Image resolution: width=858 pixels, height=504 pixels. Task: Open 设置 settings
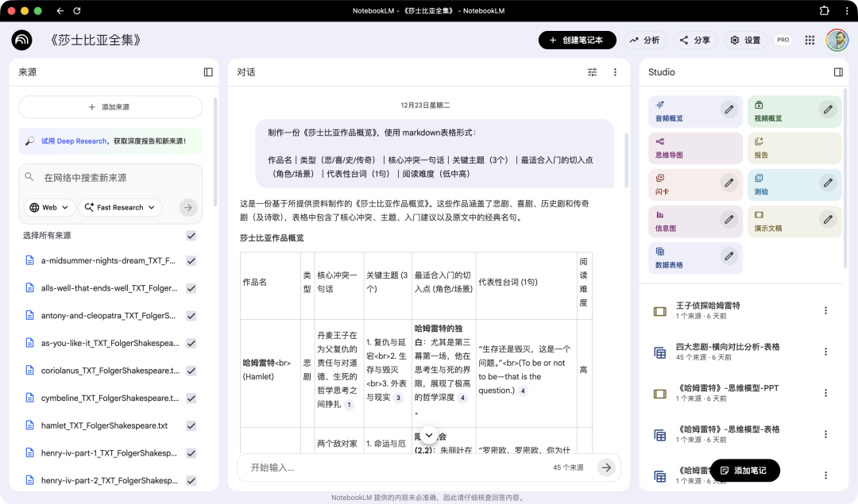pyautogui.click(x=746, y=40)
